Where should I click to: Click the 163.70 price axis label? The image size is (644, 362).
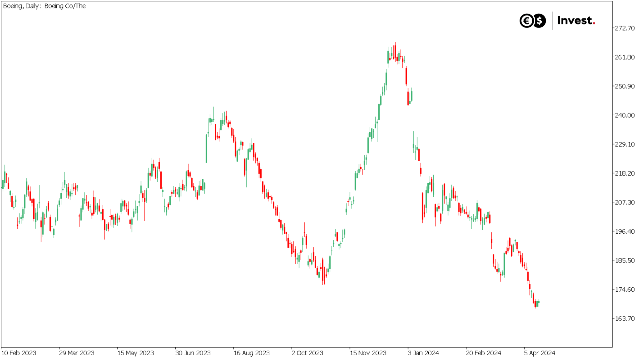pos(625,318)
